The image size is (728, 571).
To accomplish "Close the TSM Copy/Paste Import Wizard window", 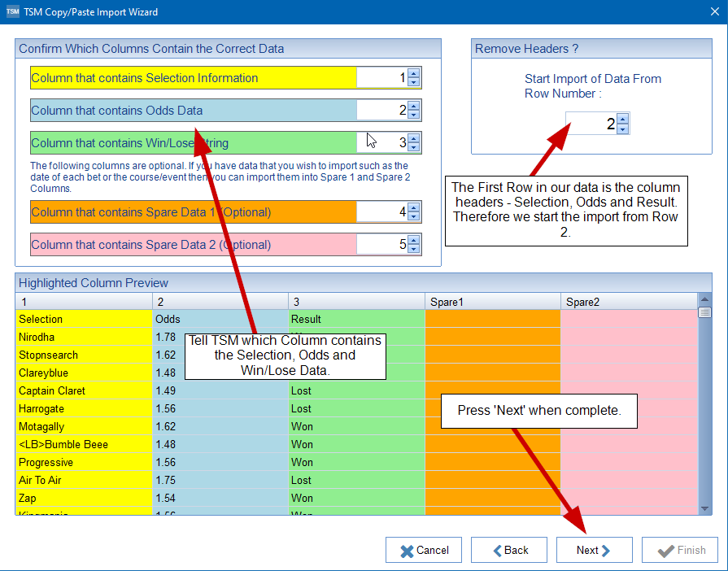I will 715,11.
